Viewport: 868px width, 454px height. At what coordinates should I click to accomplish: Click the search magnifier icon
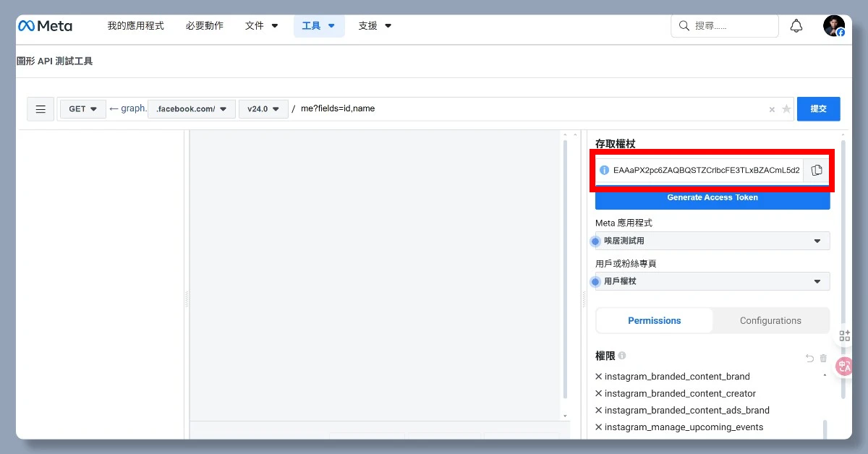click(x=684, y=26)
